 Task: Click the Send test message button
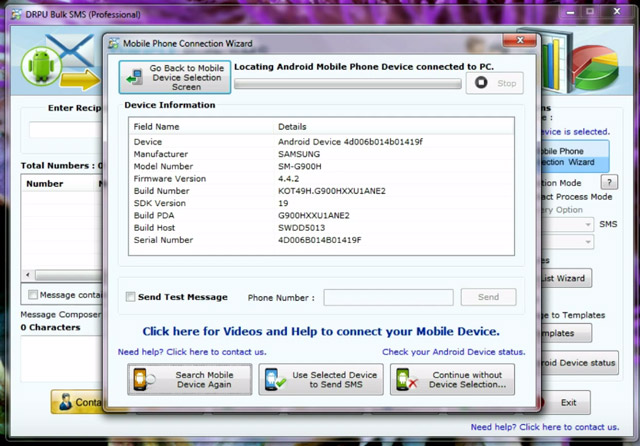pyautogui.click(x=489, y=297)
